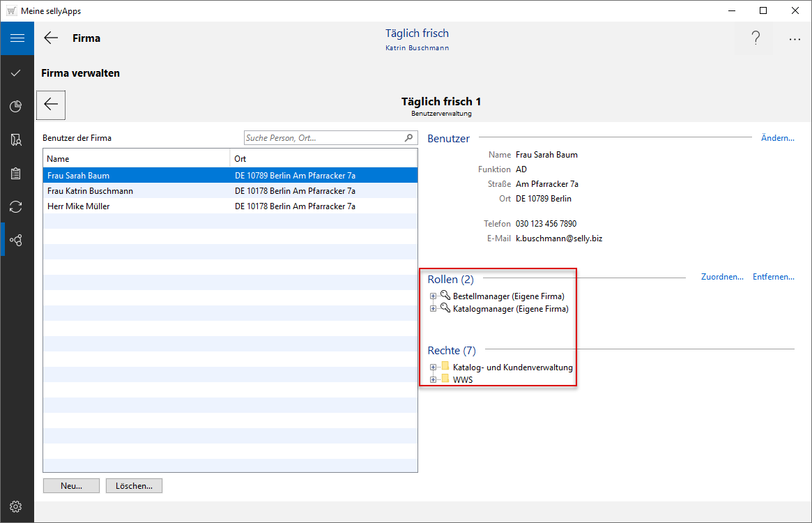Open the clipboard orders sidebar icon
Viewport: 812px width, 523px height.
(17, 174)
